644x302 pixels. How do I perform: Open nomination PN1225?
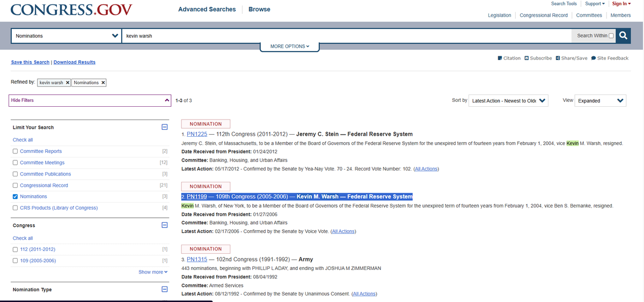(197, 134)
